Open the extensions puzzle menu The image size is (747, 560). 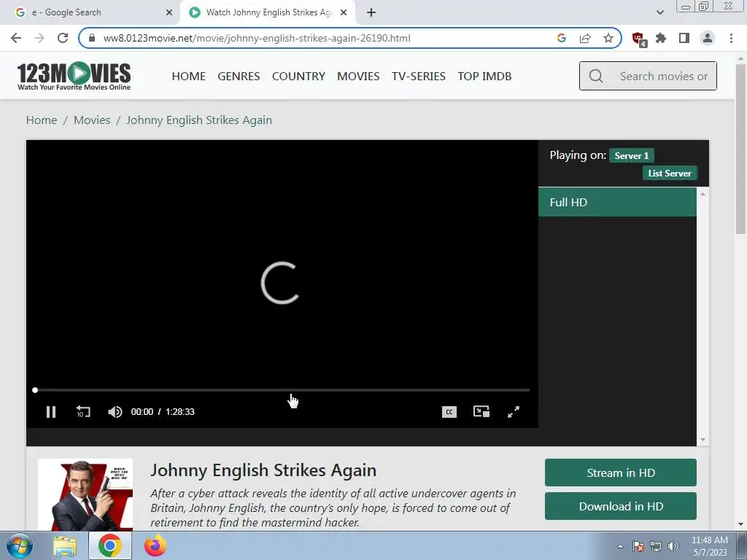pyautogui.click(x=661, y=38)
